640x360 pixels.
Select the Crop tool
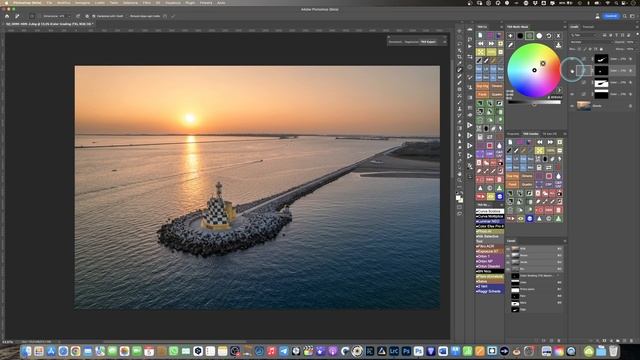pos(459,57)
